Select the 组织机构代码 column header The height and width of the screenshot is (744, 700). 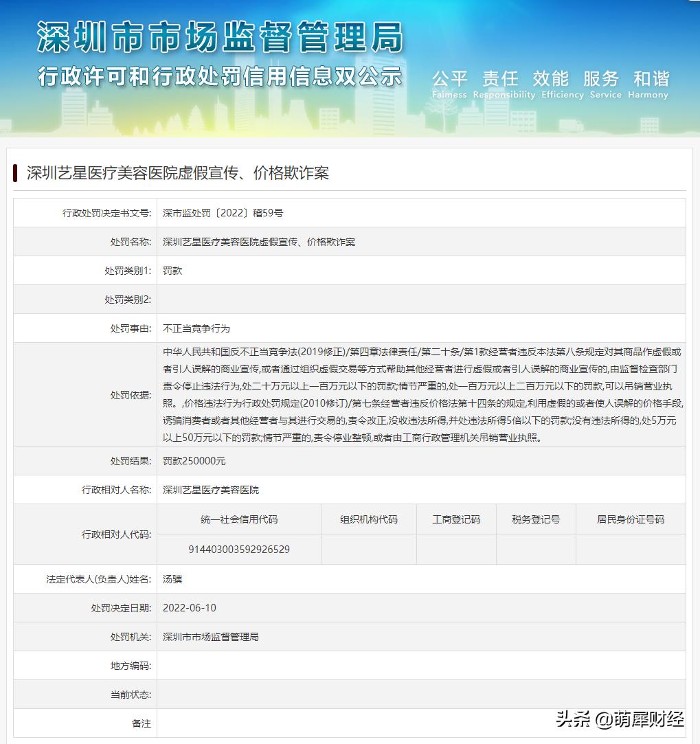tap(368, 519)
